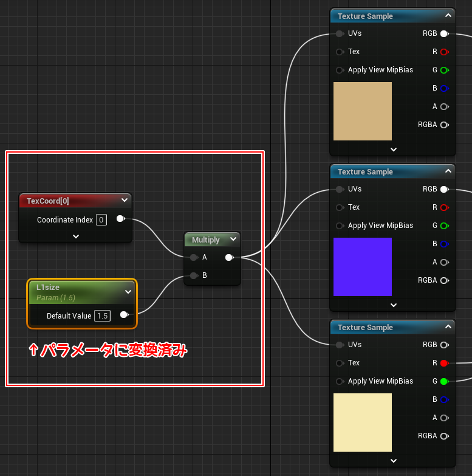The image size is (472, 476).
Task: Click the Apply View MipBias pin on the purple Texture Sample
Action: pyautogui.click(x=340, y=226)
